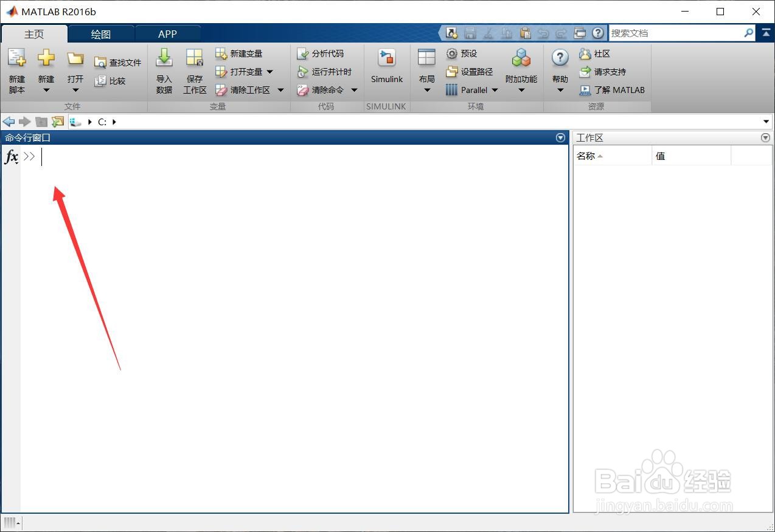Save the workspace via 保存工作区
This screenshot has width=775, height=532.
195,71
